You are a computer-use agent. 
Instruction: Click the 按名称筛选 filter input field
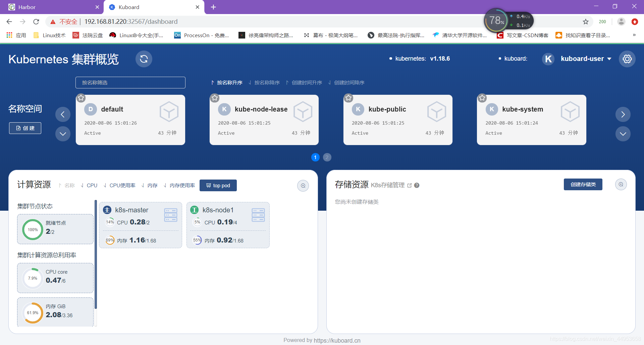pos(130,82)
